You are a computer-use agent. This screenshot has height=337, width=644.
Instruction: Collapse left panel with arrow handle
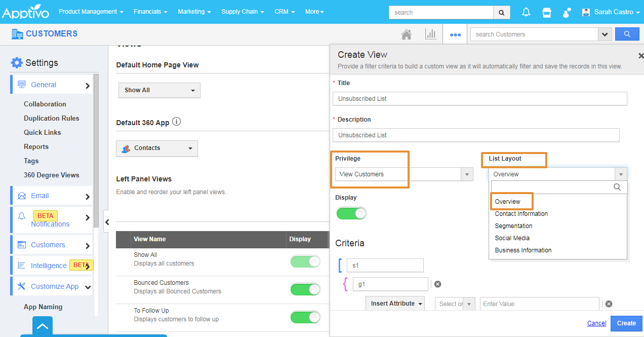(107, 222)
